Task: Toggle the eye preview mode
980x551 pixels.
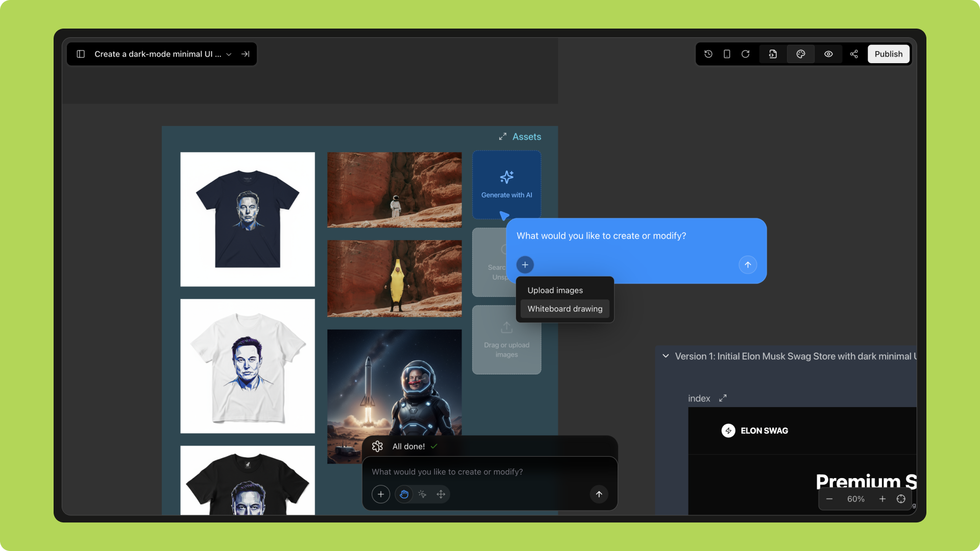Action: tap(828, 54)
